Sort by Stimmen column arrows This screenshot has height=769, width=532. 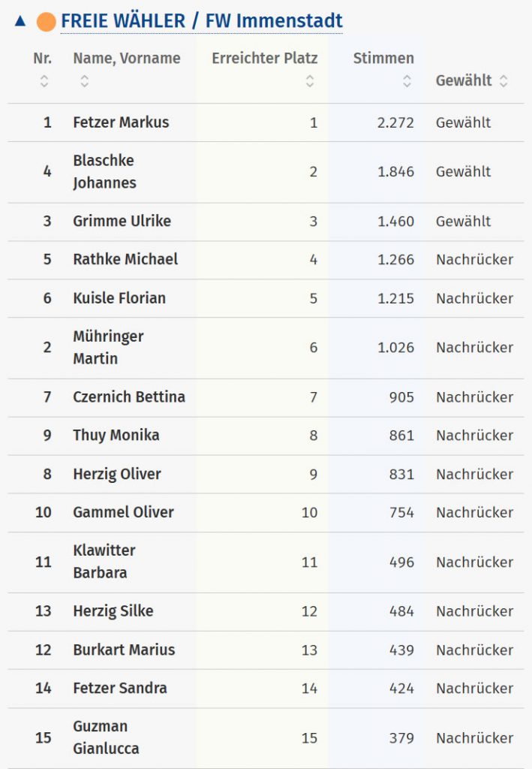pyautogui.click(x=407, y=80)
